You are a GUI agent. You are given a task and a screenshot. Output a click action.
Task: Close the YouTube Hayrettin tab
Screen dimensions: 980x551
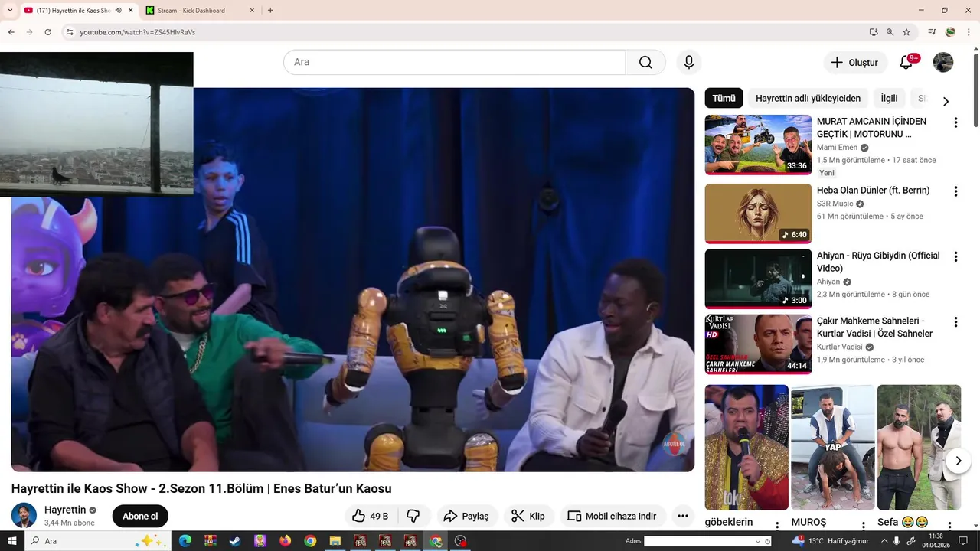[x=131, y=11]
